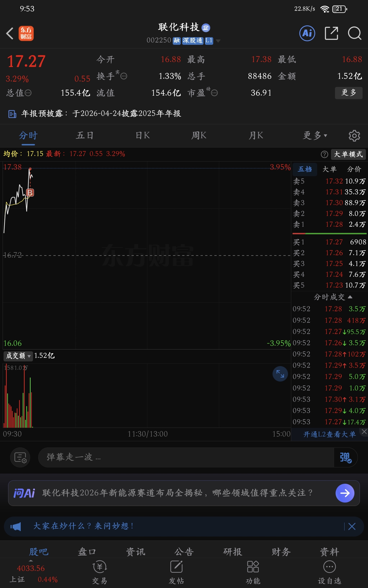Tap the 卖3 17.30 88.9万 row
The width and height of the screenshot is (368, 588).
(x=329, y=203)
